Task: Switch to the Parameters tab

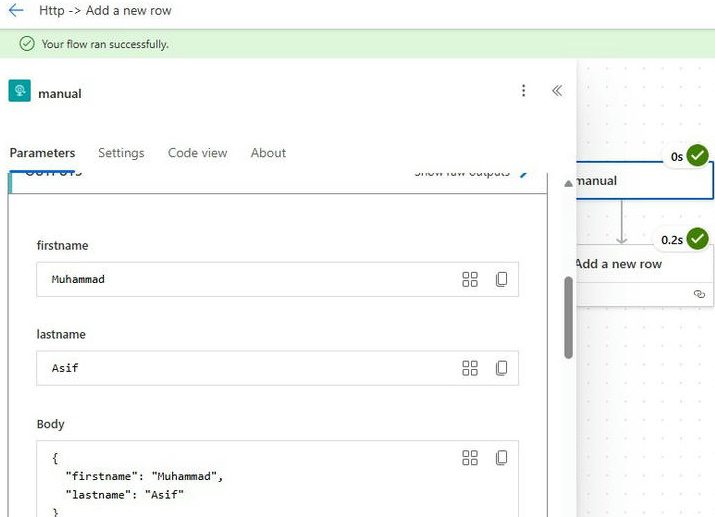Action: 42,153
